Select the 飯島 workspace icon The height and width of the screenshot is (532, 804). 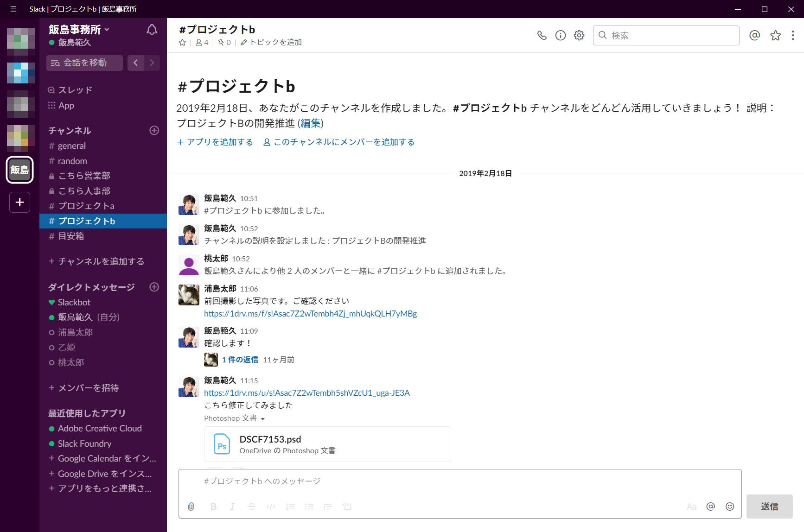pos(19,170)
